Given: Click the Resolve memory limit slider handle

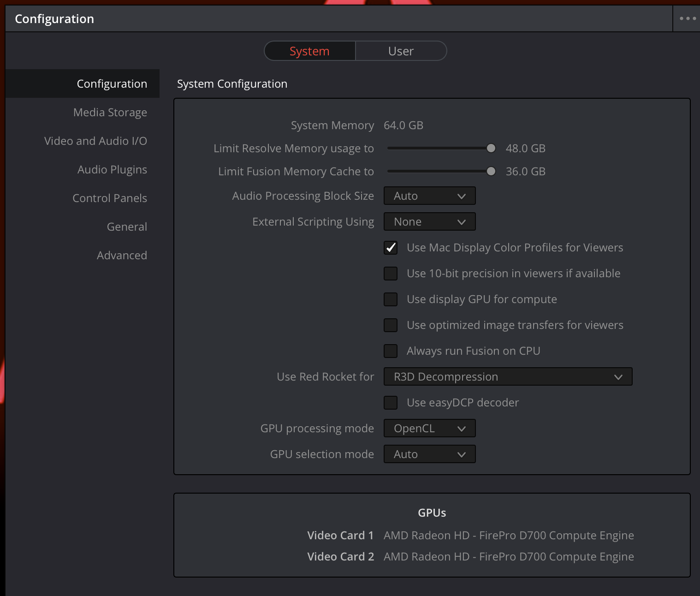Looking at the screenshot, I should [491, 148].
